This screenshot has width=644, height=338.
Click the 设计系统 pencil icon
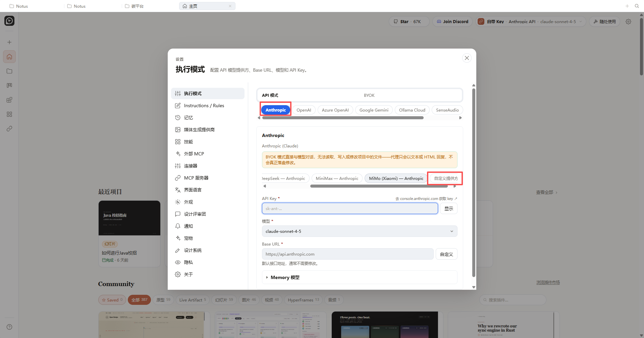click(x=178, y=250)
